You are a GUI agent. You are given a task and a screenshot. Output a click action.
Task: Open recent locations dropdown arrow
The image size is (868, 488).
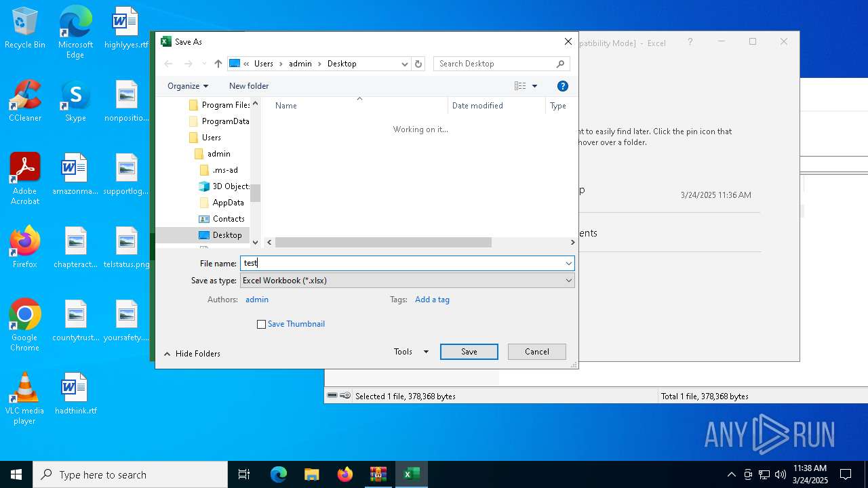pos(204,64)
